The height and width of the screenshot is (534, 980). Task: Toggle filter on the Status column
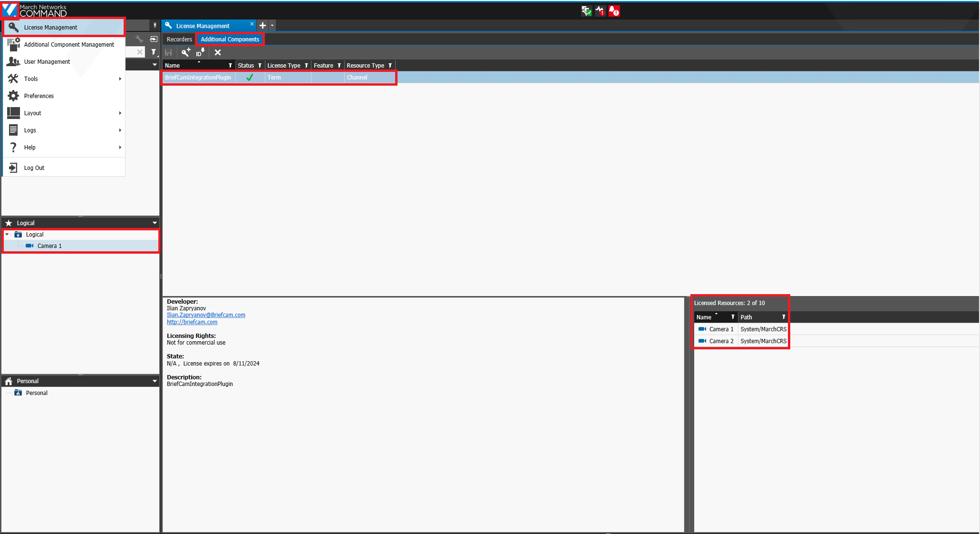(x=260, y=66)
